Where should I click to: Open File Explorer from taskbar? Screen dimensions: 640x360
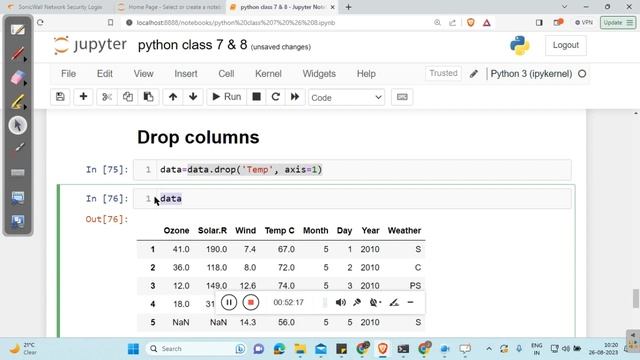[x=300, y=349]
